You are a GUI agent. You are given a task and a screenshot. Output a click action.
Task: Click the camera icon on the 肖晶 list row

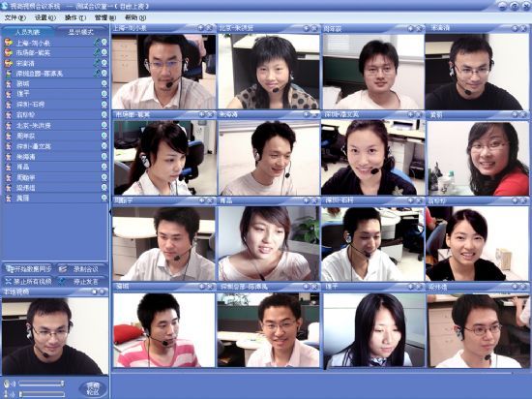point(104,167)
